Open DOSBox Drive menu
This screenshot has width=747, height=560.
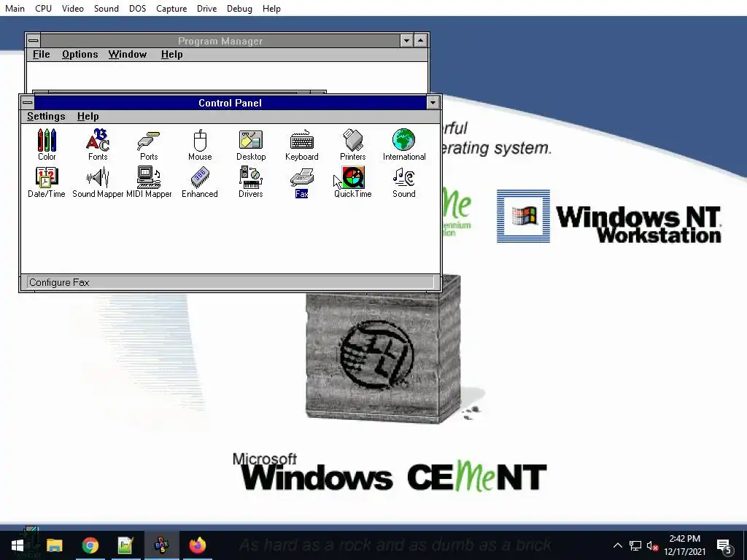coord(206,9)
